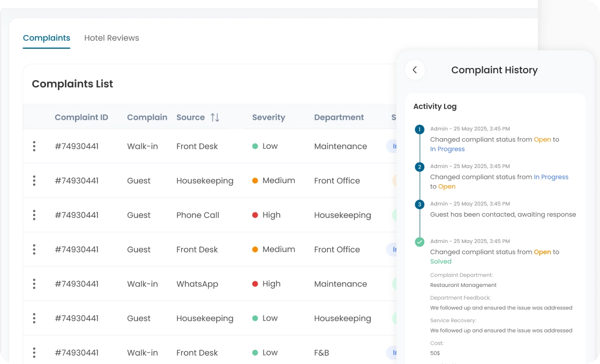
Task: Open three-dot menu for Walk-in Maintenance Low row
Action: pyautogui.click(x=34, y=146)
